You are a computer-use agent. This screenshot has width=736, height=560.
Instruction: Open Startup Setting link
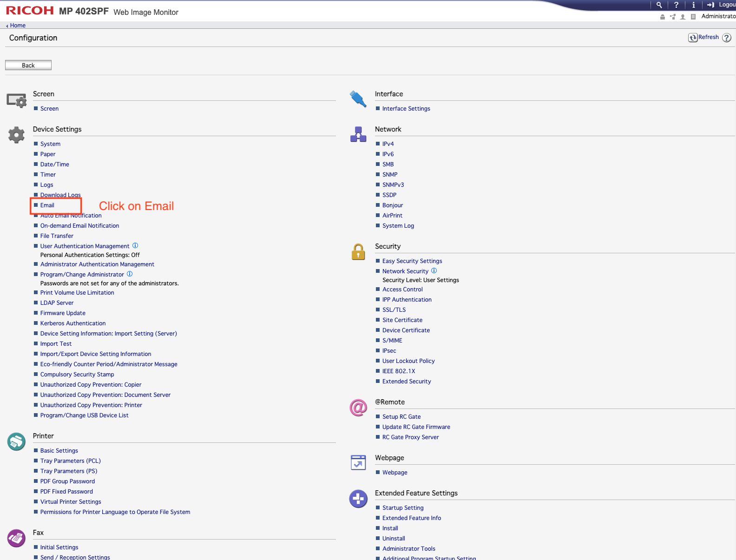pos(403,508)
